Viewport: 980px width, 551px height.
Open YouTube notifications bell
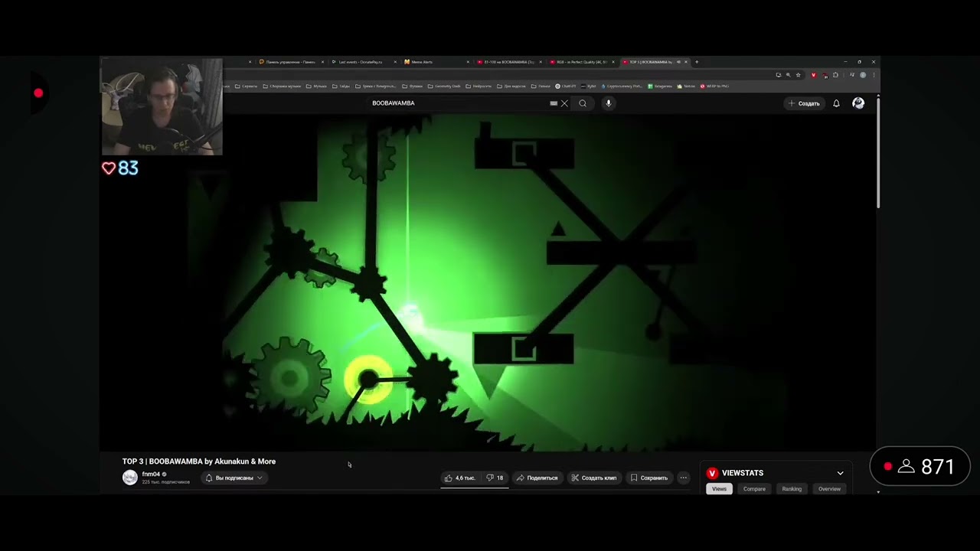[x=836, y=103]
